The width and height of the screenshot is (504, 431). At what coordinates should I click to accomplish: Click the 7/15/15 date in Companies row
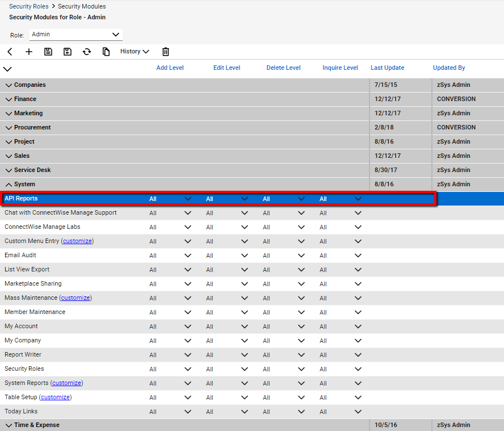[x=386, y=85]
